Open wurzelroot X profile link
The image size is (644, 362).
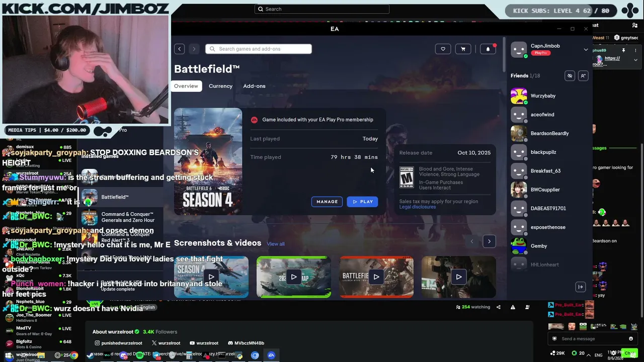coord(166,343)
